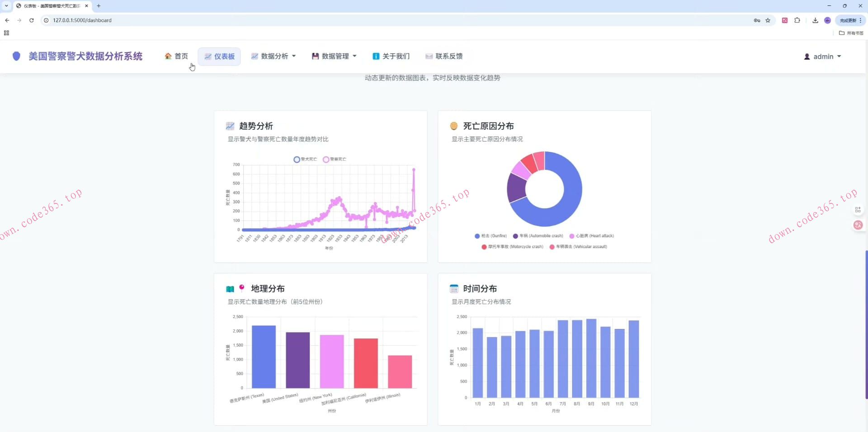Viewport: 868px width, 432px height.
Task: Expand the 数据分析 dropdown menu
Action: tap(274, 56)
